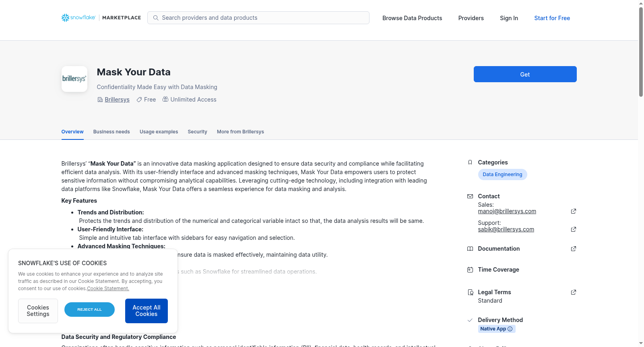Click the Time Coverage heading
Viewport: 644px width, 347px height.
(x=498, y=270)
